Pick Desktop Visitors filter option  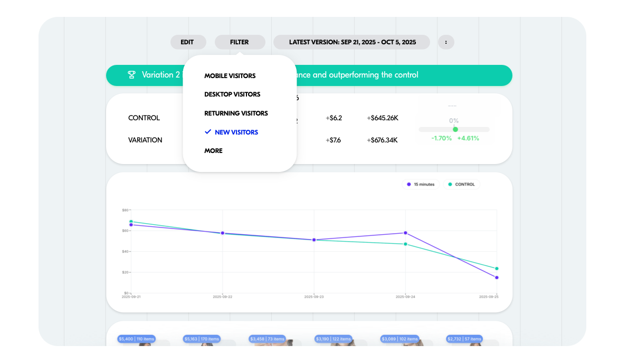(232, 94)
